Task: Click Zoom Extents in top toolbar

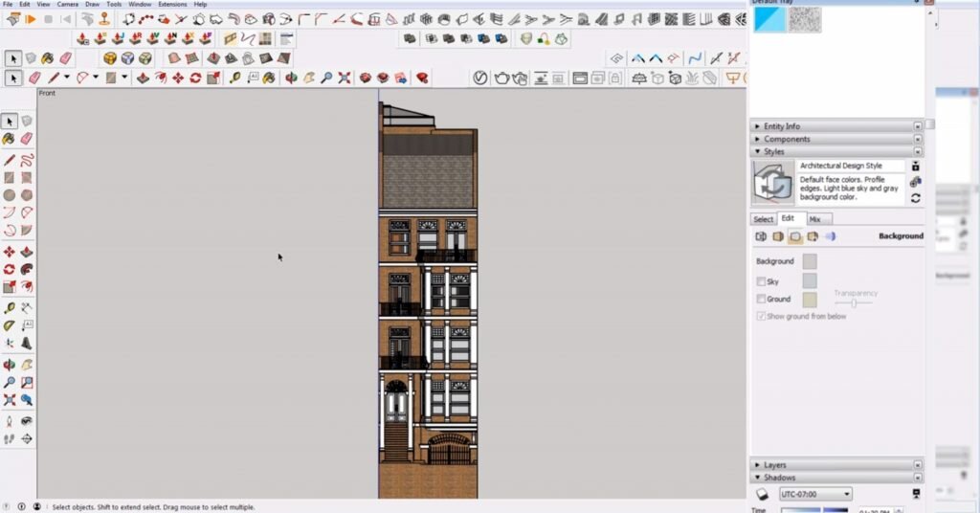Action: [x=345, y=78]
